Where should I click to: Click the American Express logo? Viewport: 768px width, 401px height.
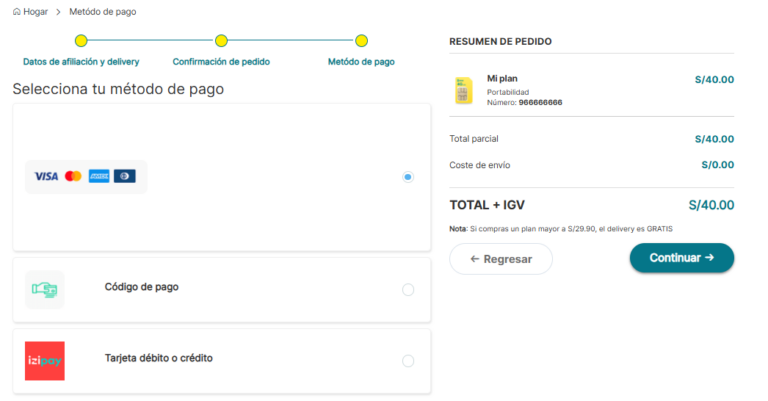pos(99,176)
